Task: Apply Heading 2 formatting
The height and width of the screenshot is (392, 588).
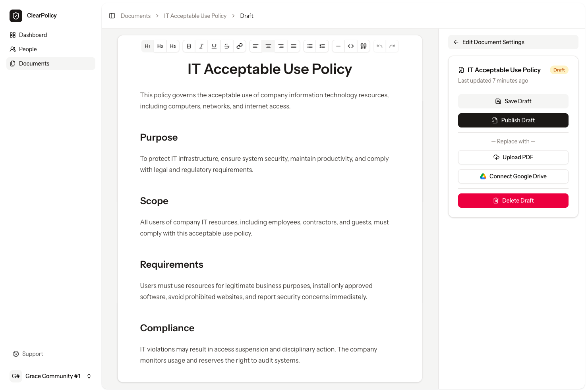Action: (x=160, y=46)
